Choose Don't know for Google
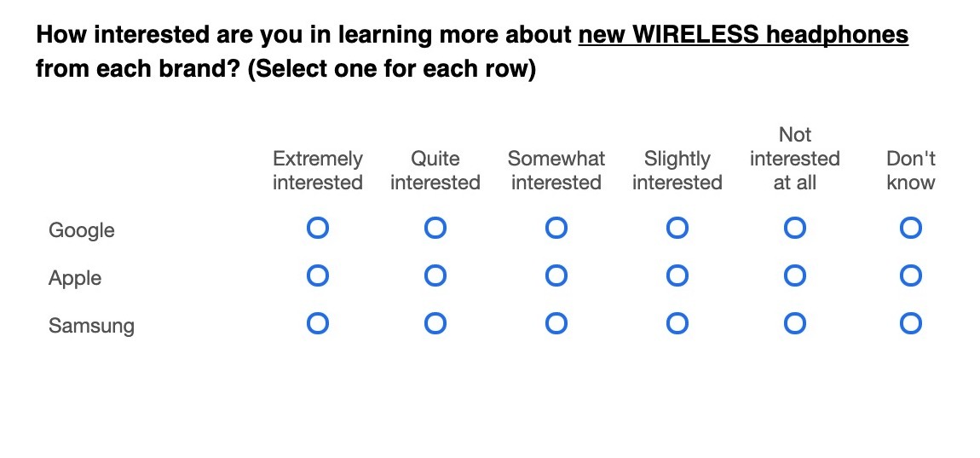Viewport: 980px width, 458px height. click(911, 229)
